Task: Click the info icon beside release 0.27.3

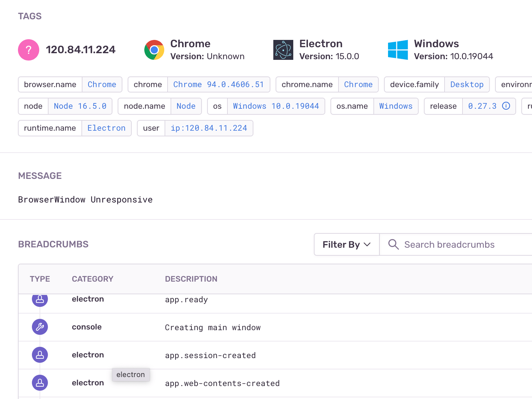Action: point(506,106)
